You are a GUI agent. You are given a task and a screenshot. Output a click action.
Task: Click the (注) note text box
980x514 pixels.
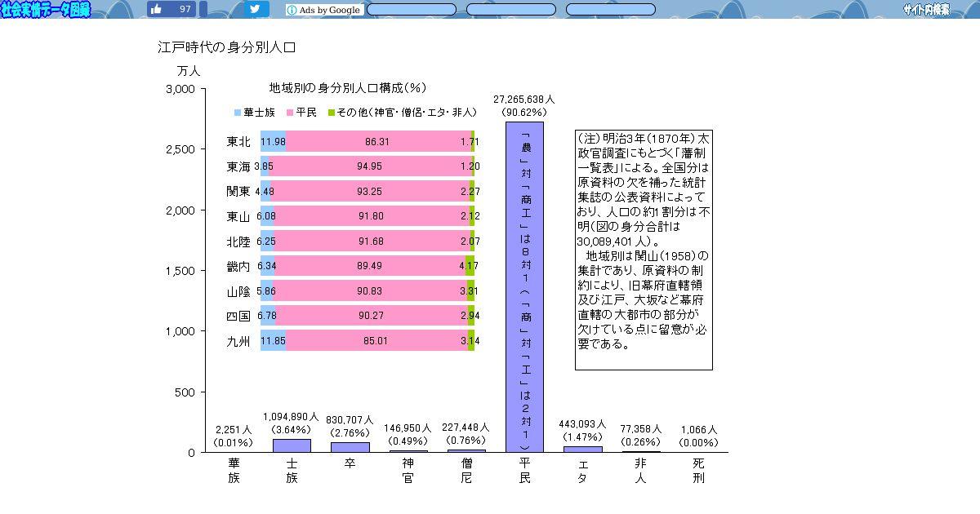pos(644,249)
